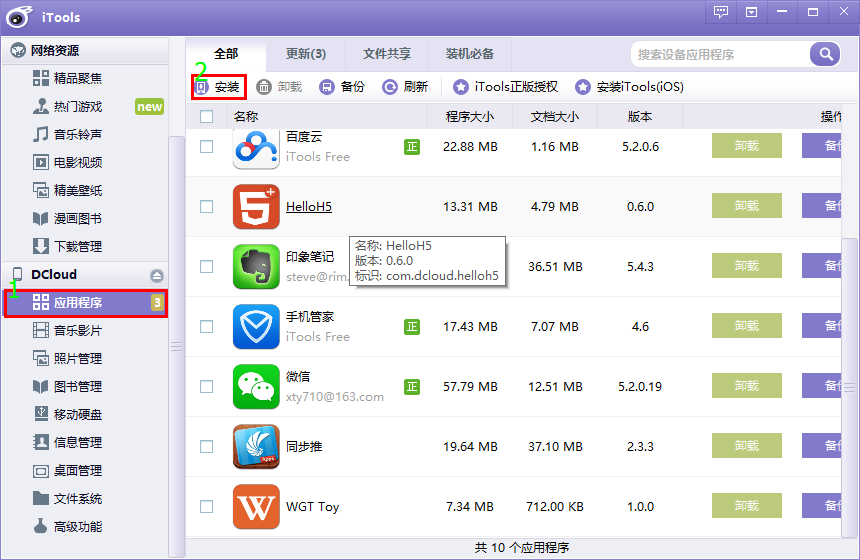The image size is (860, 560).
Task: Uninstall WGT Toy with its 卸载 button
Action: pyautogui.click(x=747, y=506)
